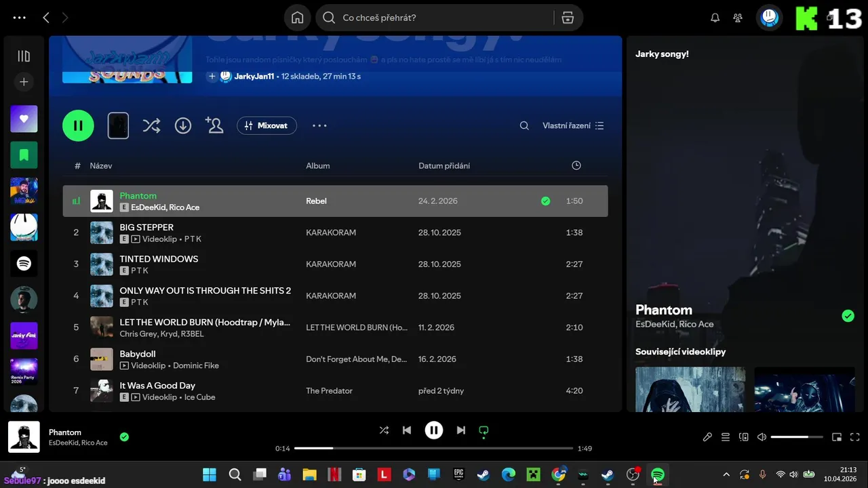Screen dimensions: 868x488
Task: Open Remix Party 2026 playlist in sidebar
Action: point(24,371)
